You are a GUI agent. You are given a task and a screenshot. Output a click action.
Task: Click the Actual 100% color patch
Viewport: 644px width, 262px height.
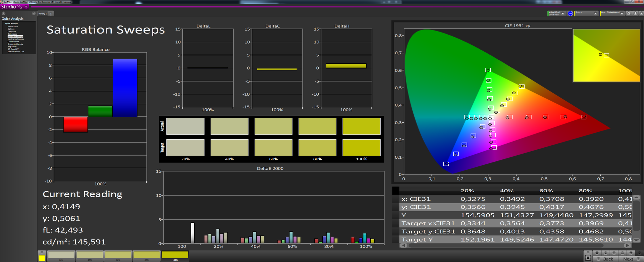point(362,126)
